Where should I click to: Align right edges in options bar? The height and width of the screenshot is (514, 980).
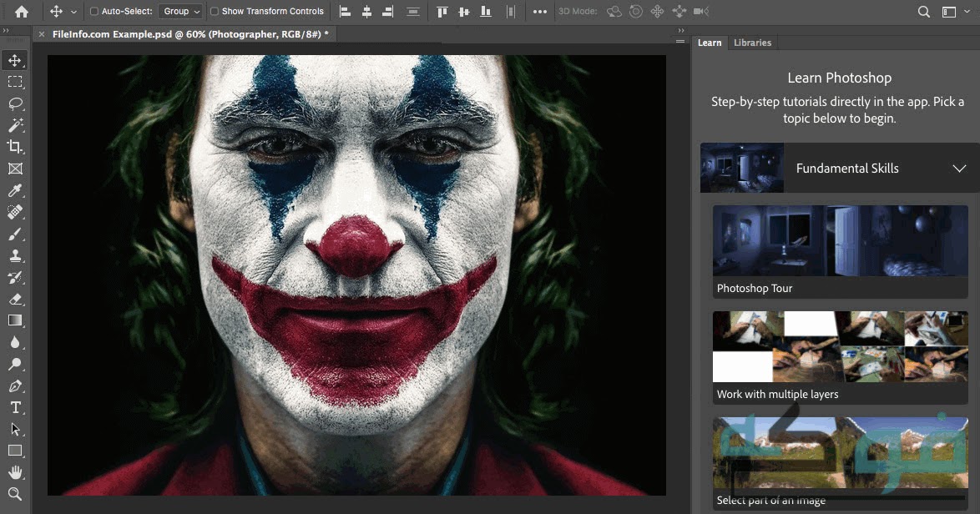pyautogui.click(x=388, y=11)
